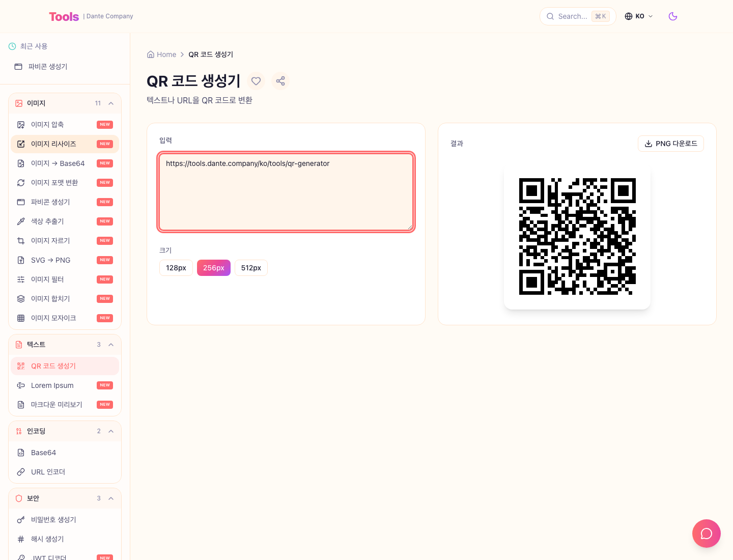Viewport: 733px width, 560px height.
Task: Click the 비밀번호 생성기 key icon
Action: click(x=21, y=520)
